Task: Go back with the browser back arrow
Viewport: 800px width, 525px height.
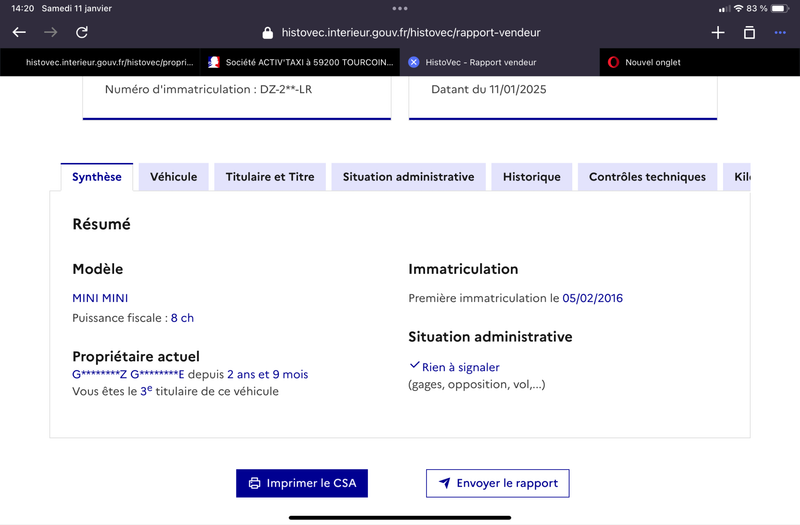Action: point(19,33)
